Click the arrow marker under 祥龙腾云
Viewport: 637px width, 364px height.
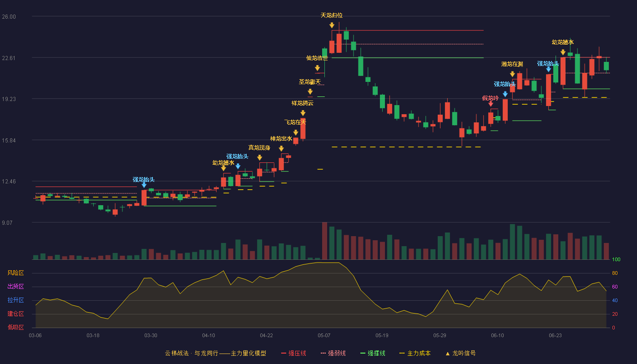coord(303,113)
